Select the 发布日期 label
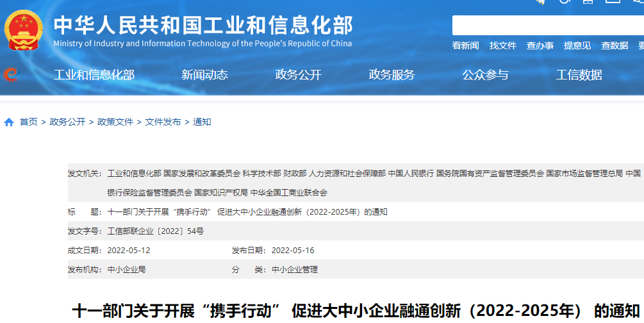 249,251
